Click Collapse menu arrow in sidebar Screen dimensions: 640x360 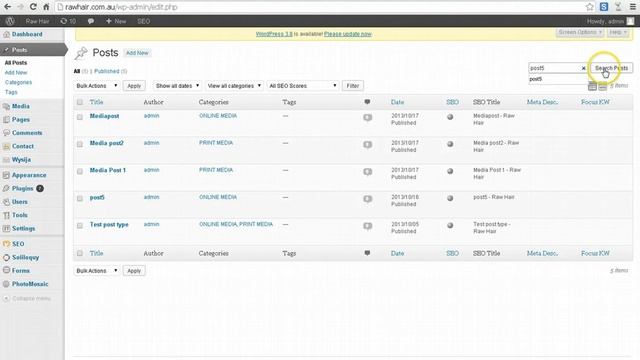6,298
